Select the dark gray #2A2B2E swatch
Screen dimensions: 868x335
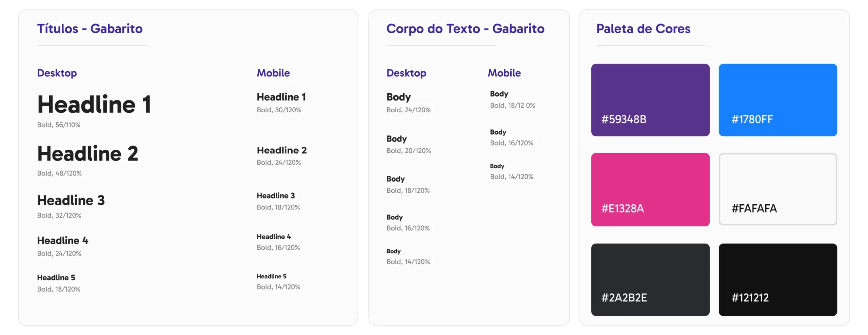tap(650, 279)
